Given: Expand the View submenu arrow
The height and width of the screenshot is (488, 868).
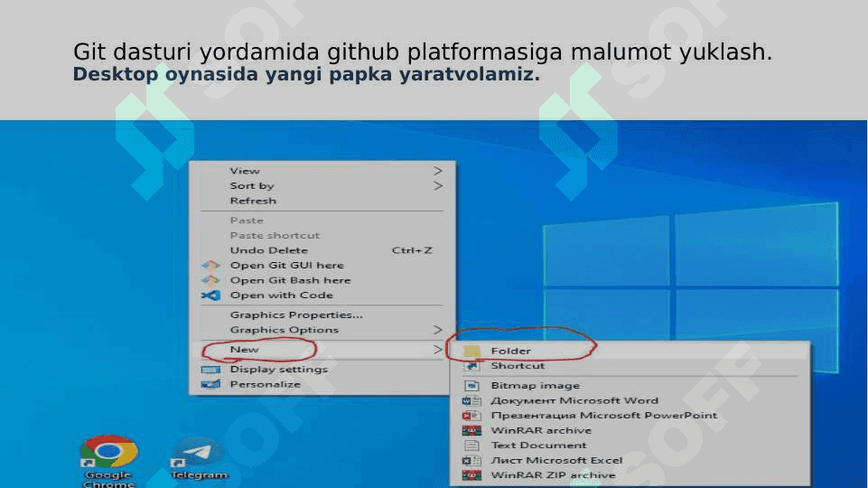Looking at the screenshot, I should pos(438,171).
